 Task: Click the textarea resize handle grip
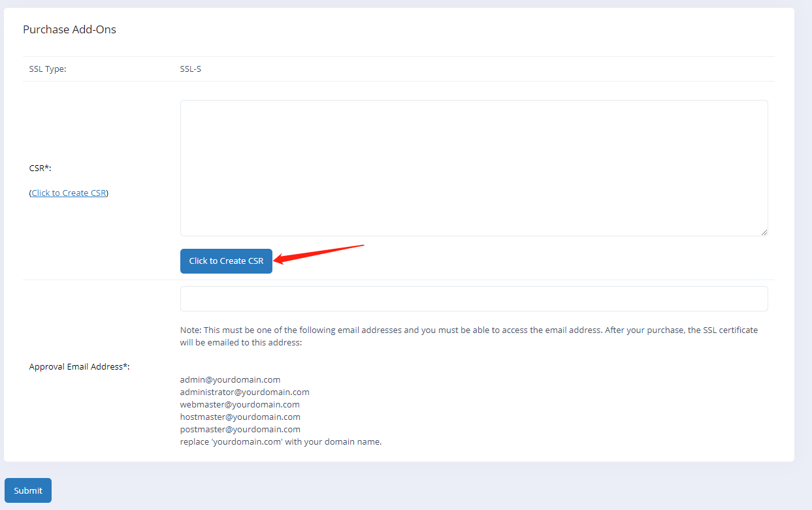[764, 231]
